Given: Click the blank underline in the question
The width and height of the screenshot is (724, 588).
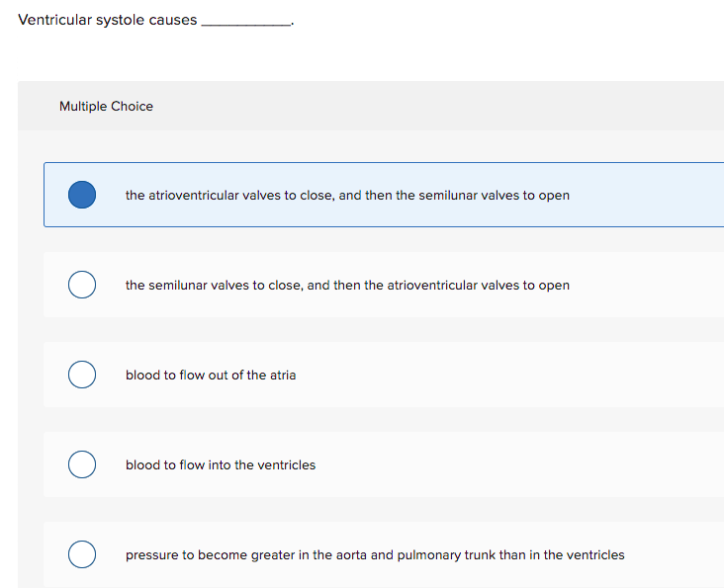Looking at the screenshot, I should click(x=246, y=24).
